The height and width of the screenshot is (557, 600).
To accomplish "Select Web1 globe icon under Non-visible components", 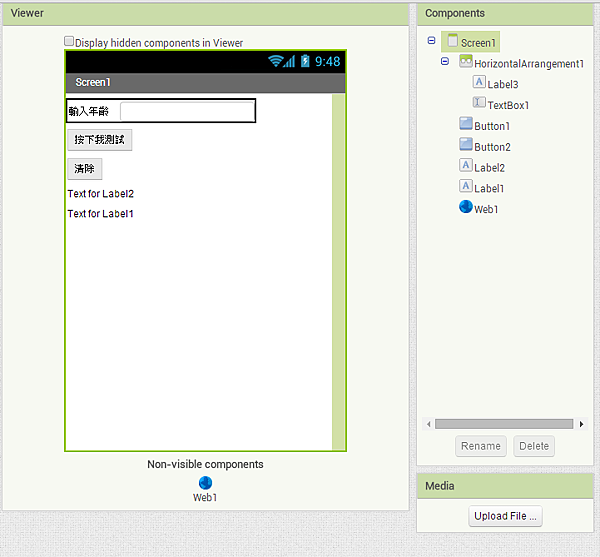I will click(205, 483).
